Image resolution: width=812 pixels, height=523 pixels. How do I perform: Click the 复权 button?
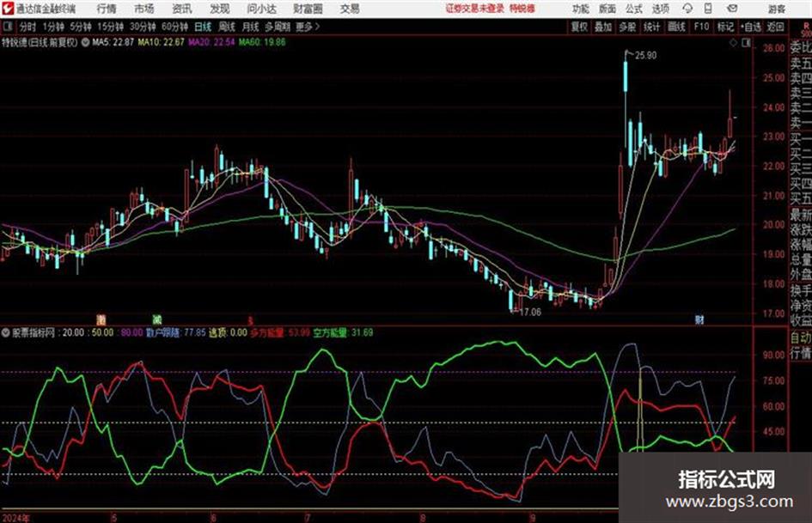pos(579,27)
